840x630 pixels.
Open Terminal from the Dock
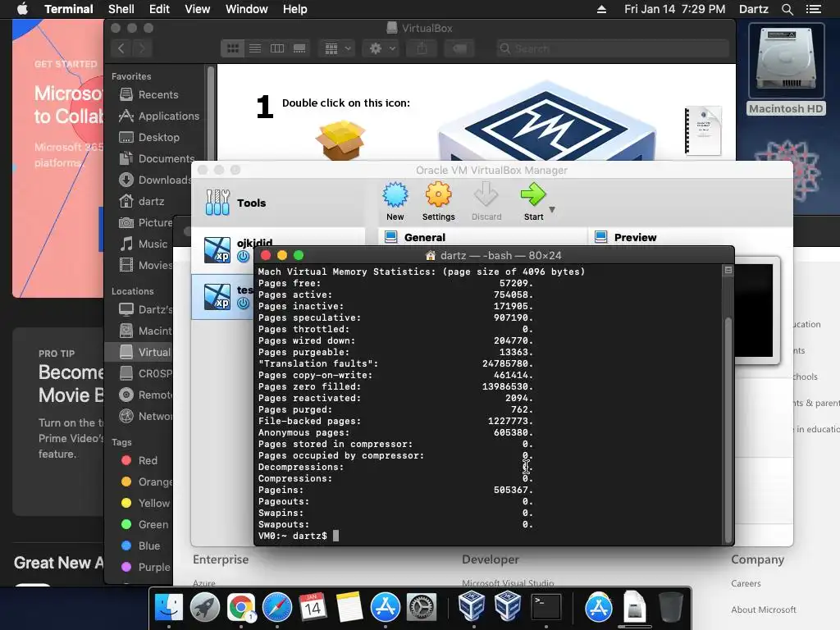point(546,607)
